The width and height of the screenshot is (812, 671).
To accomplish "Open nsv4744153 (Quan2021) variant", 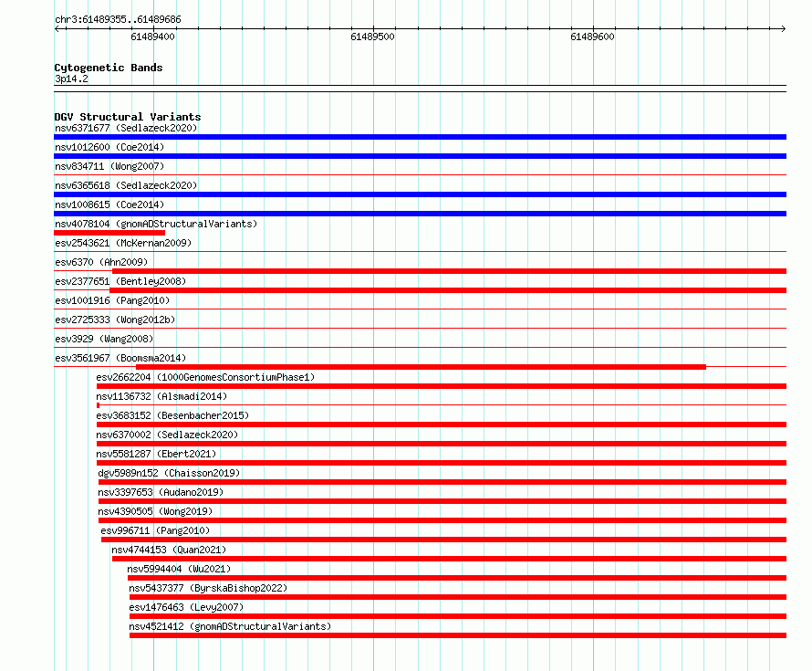I will click(x=169, y=550).
